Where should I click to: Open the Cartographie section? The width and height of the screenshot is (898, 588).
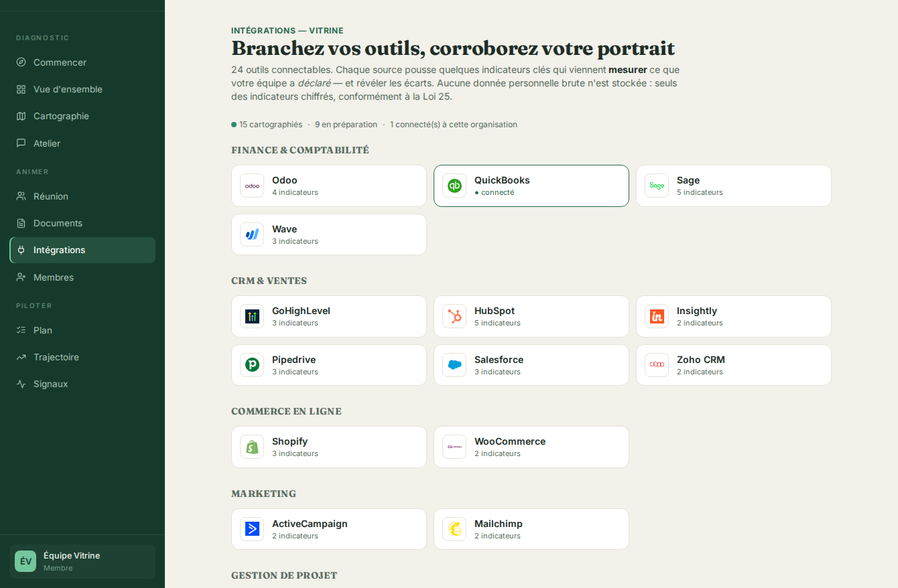click(x=82, y=116)
